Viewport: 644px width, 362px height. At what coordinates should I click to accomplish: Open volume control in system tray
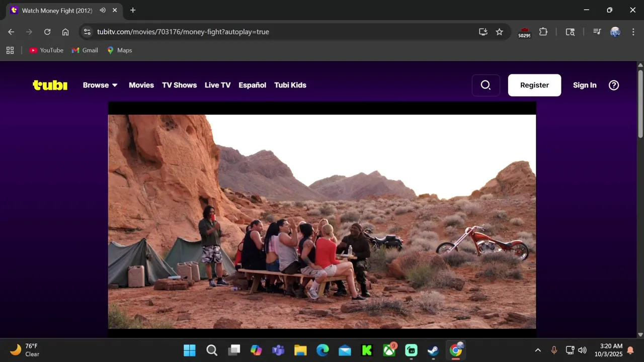(x=582, y=350)
